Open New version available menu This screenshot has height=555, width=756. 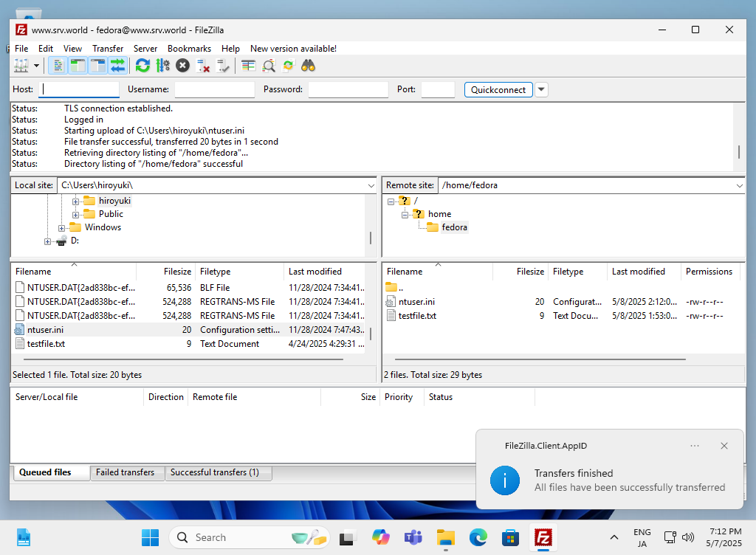(293, 49)
